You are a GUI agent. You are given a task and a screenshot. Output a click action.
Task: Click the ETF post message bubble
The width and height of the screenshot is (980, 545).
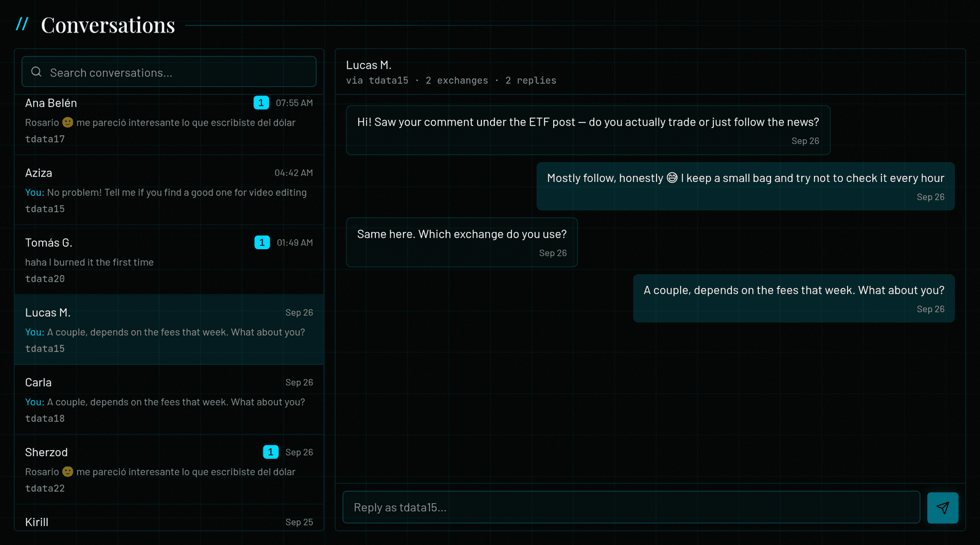coord(588,130)
